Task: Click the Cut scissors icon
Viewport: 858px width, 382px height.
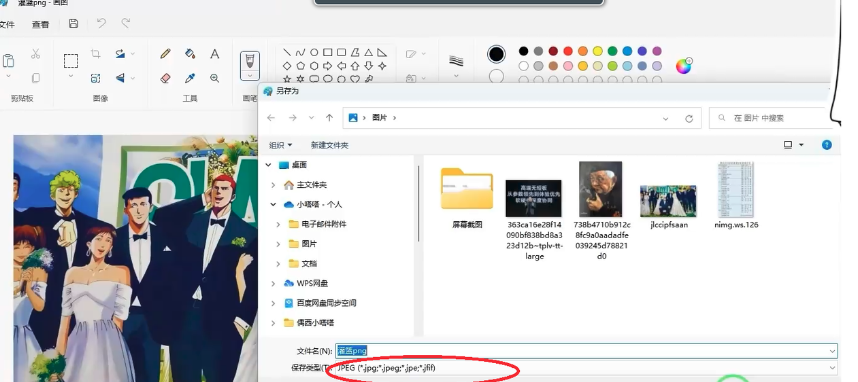Action: [36, 54]
